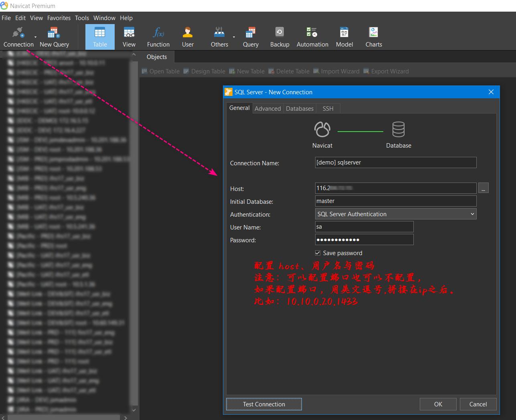Switch to the SSH tab
516x420 pixels.
328,108
